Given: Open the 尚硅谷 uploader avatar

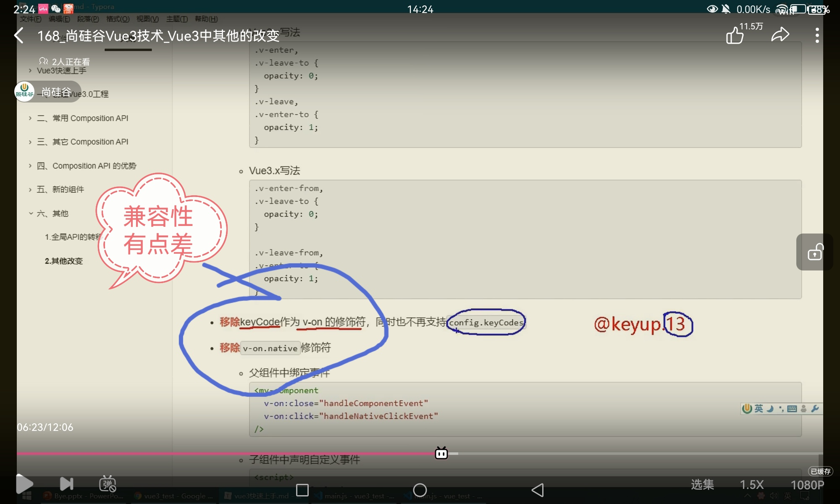Looking at the screenshot, I should pyautogui.click(x=24, y=91).
